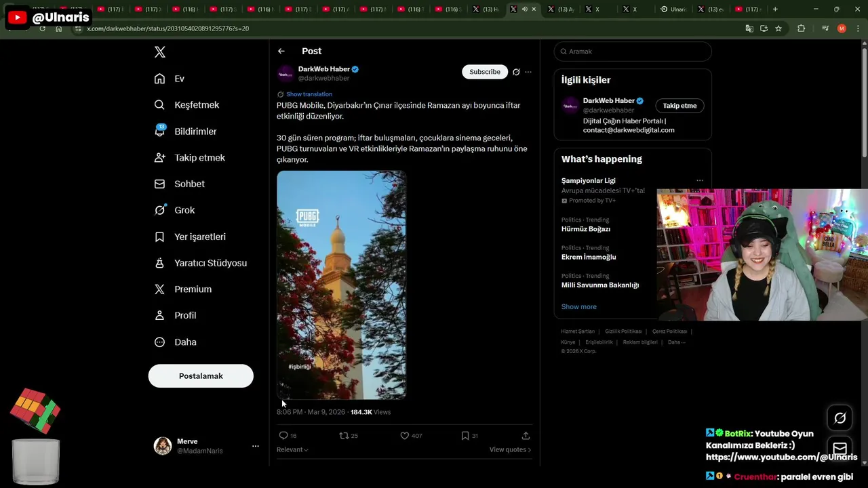
Task: Open View quotes link
Action: 510,449
